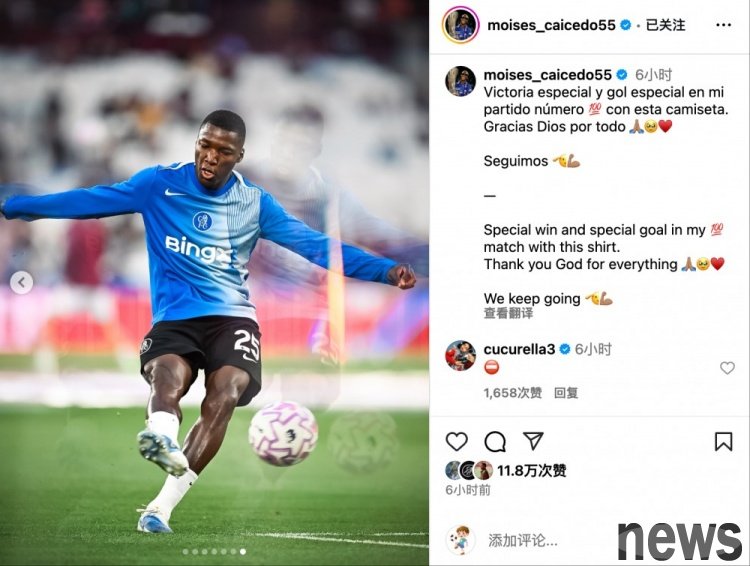Toggle the 已关注 following button
This screenshot has height=566, width=750.
click(665, 25)
